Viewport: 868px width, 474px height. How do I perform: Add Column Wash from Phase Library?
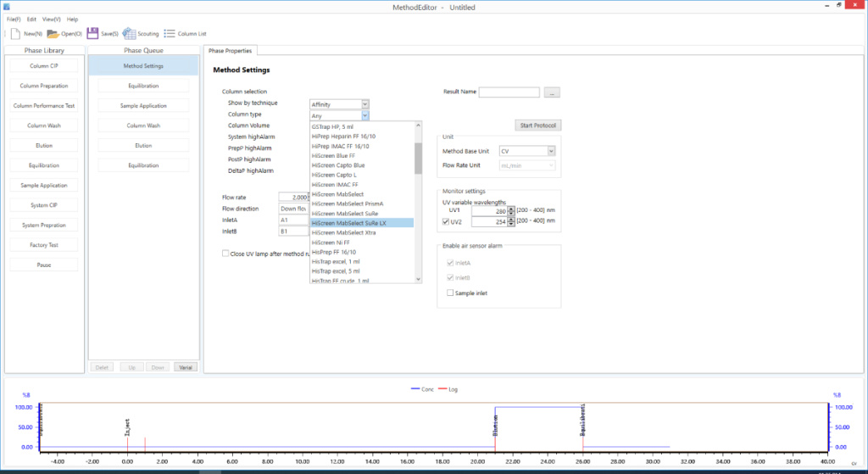pos(44,125)
